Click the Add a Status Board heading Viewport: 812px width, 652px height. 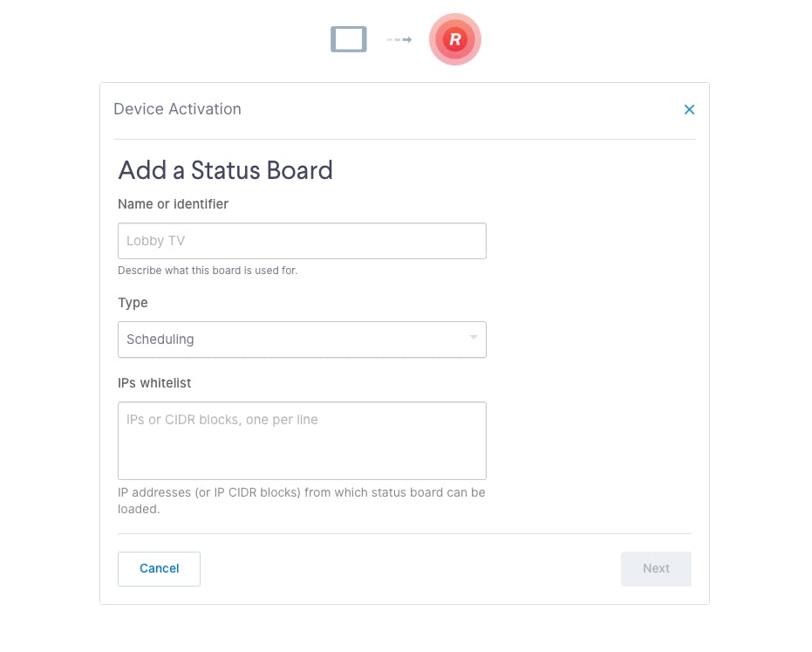(225, 170)
